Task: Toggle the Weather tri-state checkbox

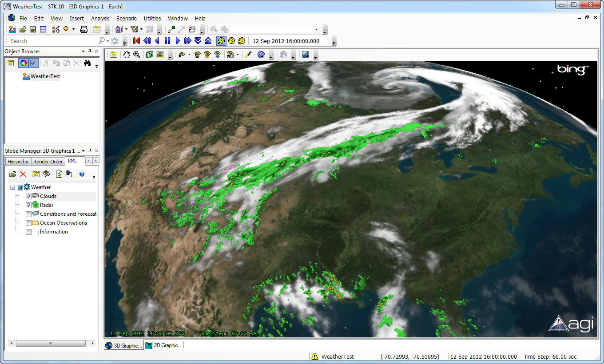Action: (x=20, y=187)
